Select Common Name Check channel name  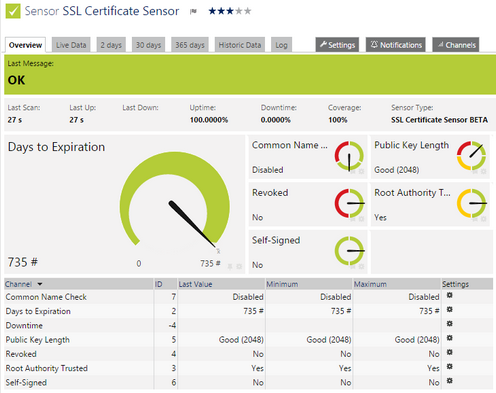(x=46, y=297)
